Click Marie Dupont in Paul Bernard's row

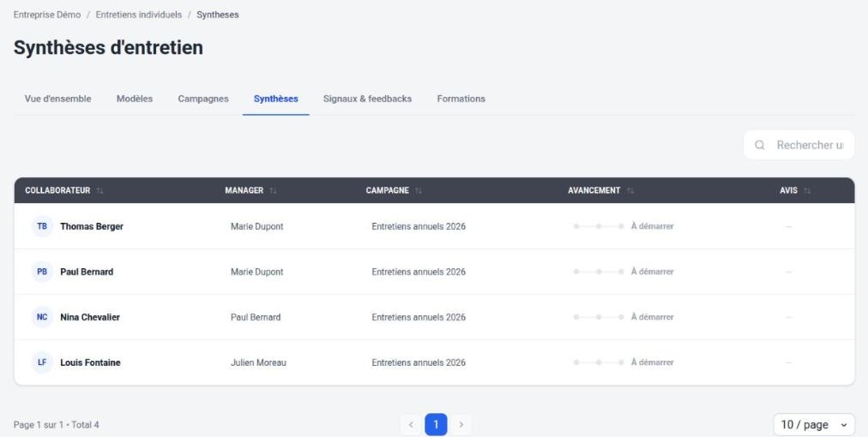256,272
